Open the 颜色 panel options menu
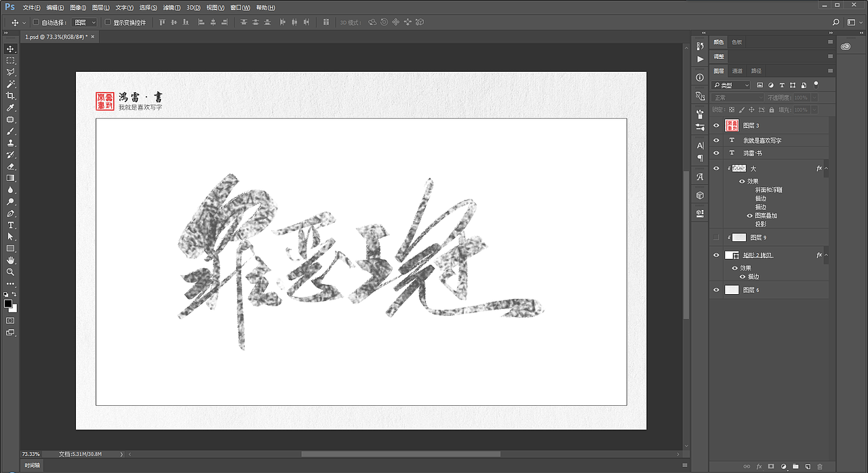The height and width of the screenshot is (473, 868). pyautogui.click(x=830, y=41)
